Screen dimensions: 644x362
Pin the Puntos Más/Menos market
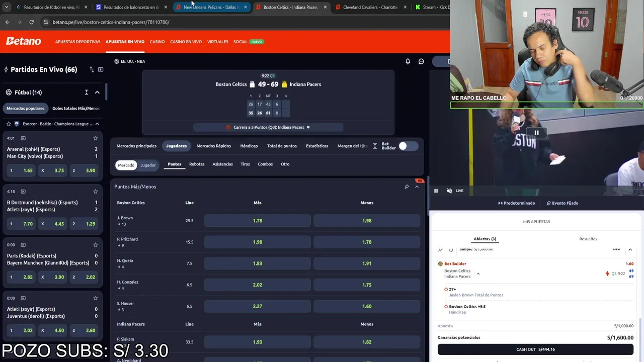pos(407,187)
